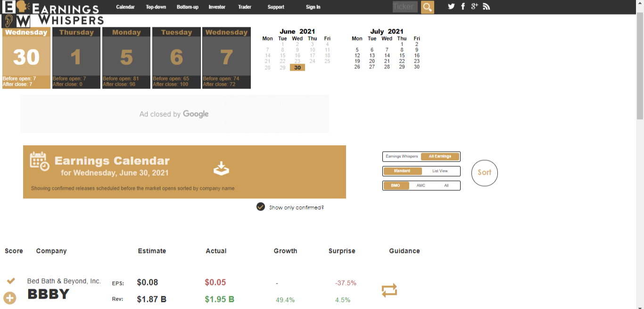This screenshot has width=644, height=309.
Task: Open the Facebook link icon
Action: click(463, 7)
